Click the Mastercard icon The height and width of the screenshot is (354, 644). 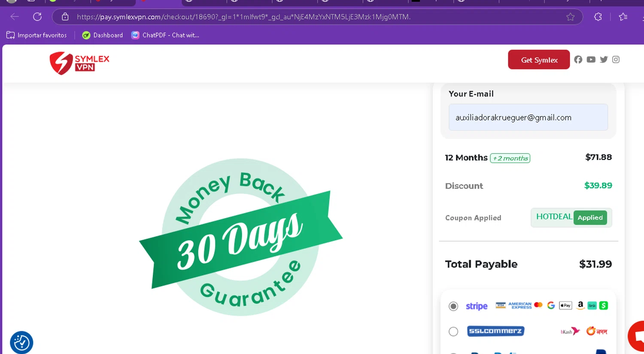[538, 305]
